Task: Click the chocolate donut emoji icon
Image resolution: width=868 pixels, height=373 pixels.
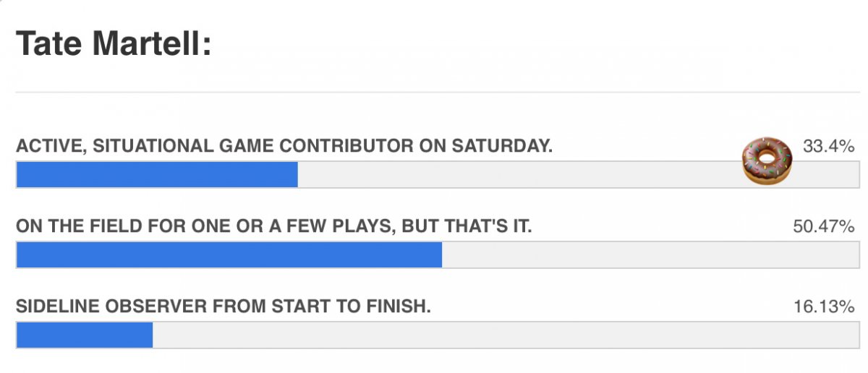Action: coord(767,160)
